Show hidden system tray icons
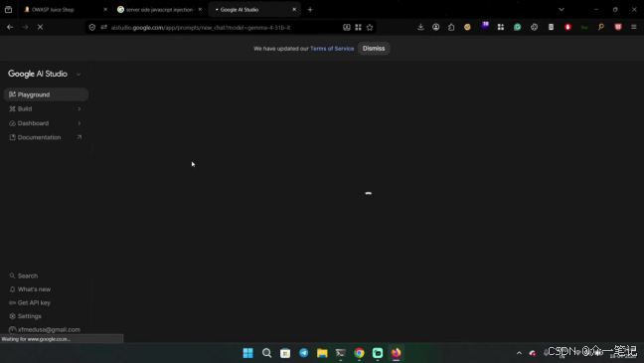The width and height of the screenshot is (644, 363). tap(519, 353)
